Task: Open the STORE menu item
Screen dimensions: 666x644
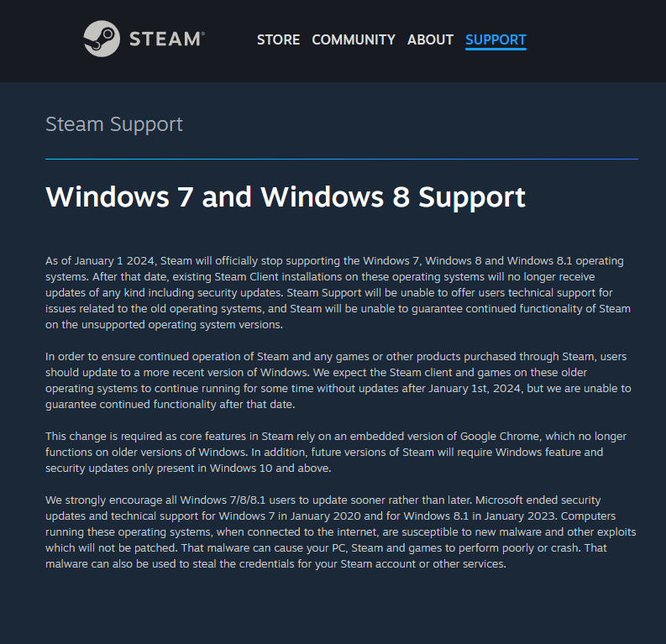Action: pos(278,40)
